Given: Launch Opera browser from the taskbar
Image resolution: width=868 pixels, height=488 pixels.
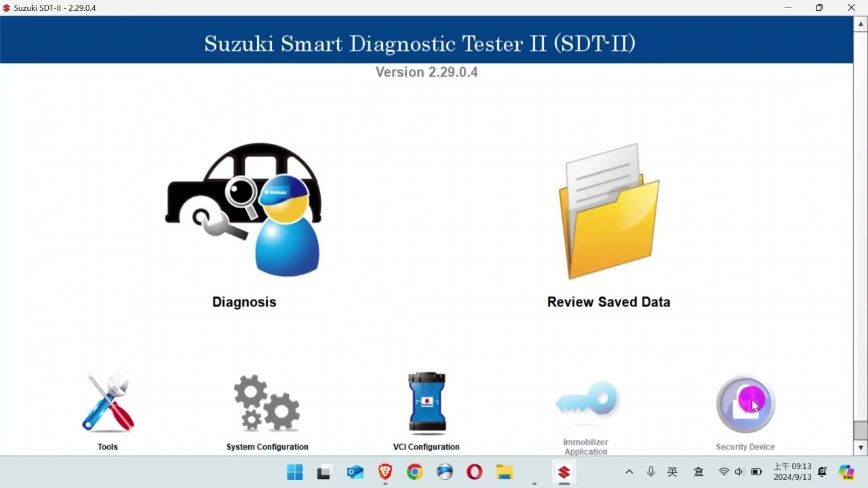Looking at the screenshot, I should click(x=475, y=472).
